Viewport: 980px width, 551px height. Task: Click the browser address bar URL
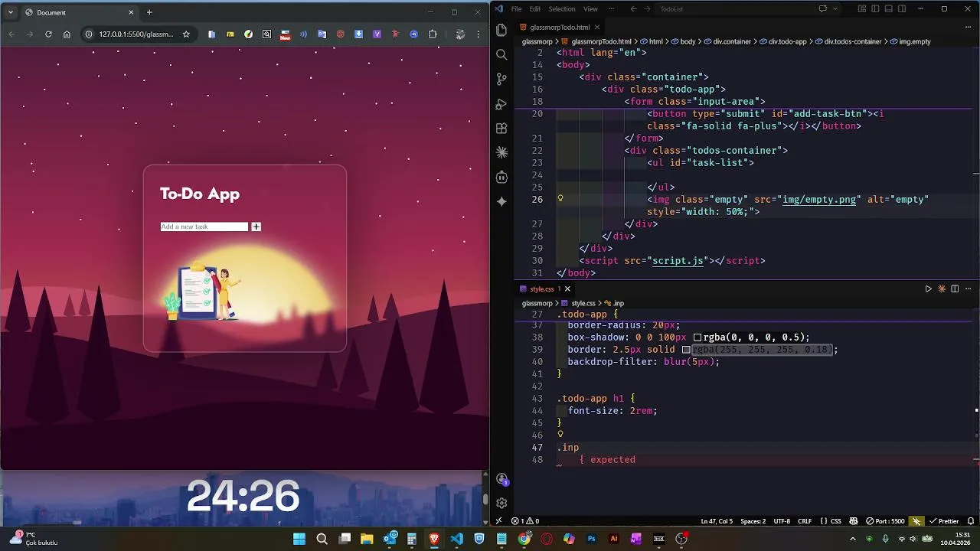point(136,34)
